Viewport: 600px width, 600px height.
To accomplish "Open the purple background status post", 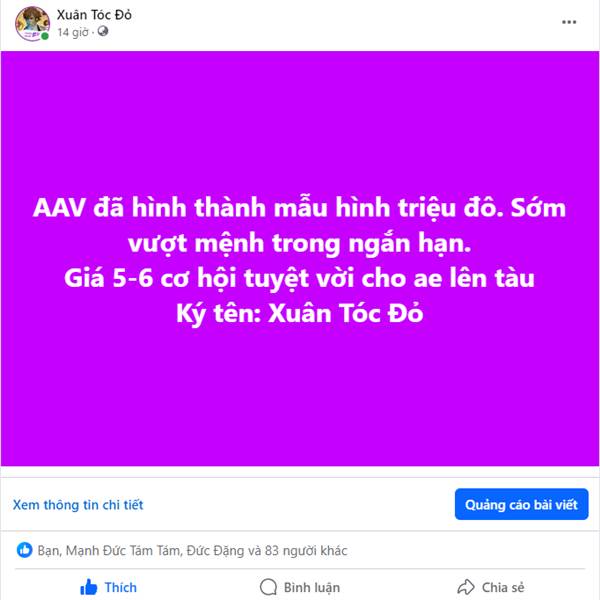I will (x=300, y=258).
